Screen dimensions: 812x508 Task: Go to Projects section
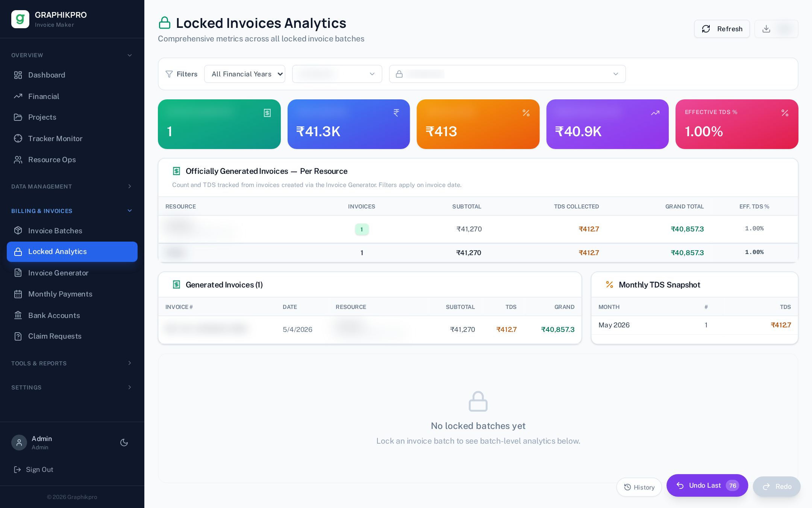pyautogui.click(x=72, y=117)
